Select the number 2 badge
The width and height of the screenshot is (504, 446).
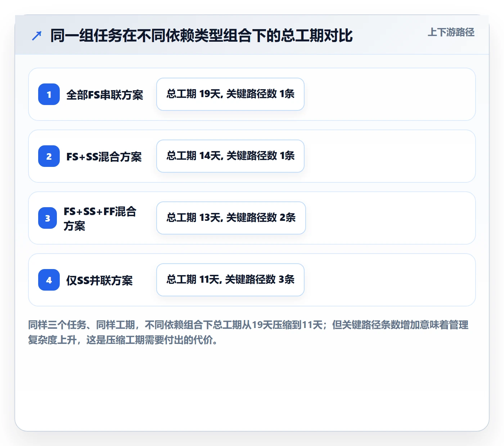point(49,156)
